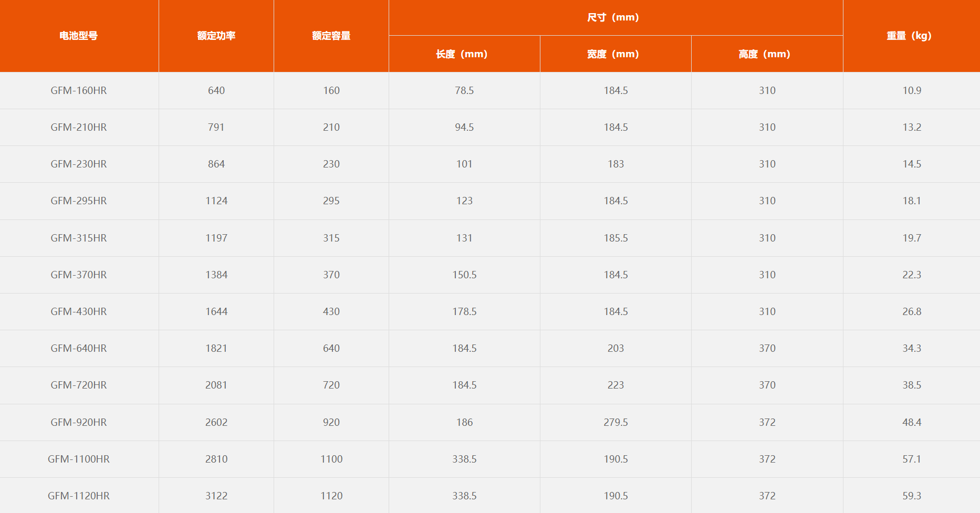
Task: Click the 3122 rated power value
Action: click(x=216, y=496)
